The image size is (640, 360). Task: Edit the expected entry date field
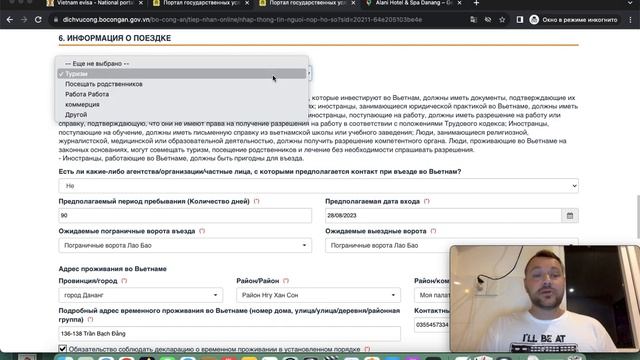[443, 216]
